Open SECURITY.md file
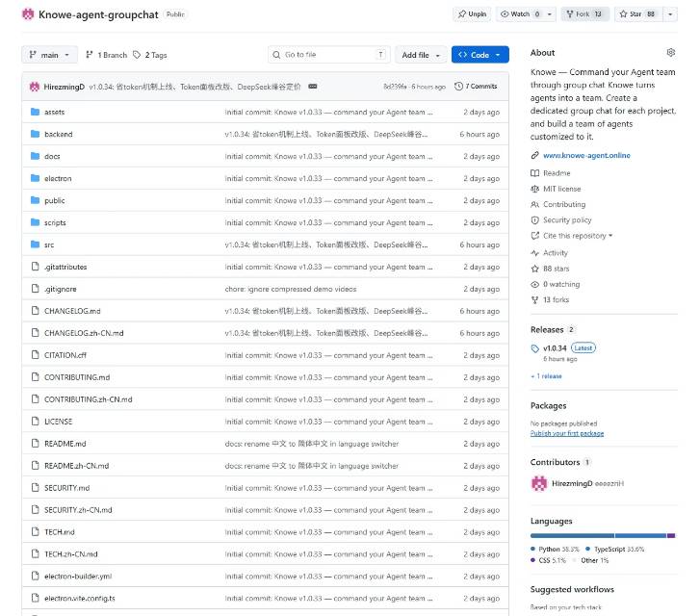Image resolution: width=700 pixels, height=616 pixels. 67,487
